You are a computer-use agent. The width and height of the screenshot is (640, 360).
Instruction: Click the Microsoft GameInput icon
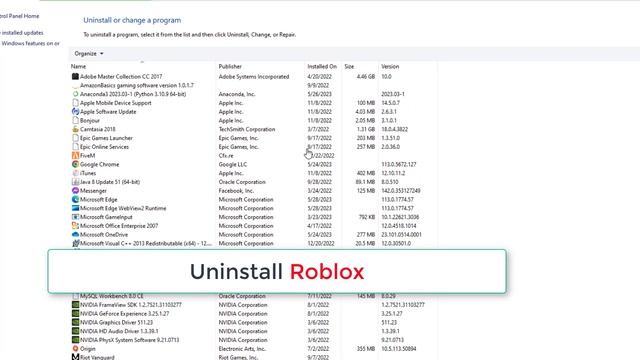click(x=75, y=217)
